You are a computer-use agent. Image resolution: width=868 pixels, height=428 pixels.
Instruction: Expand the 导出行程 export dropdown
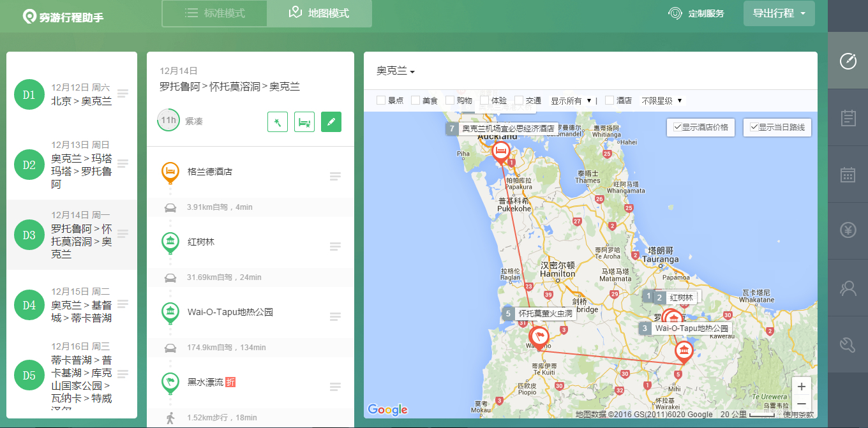coord(779,13)
